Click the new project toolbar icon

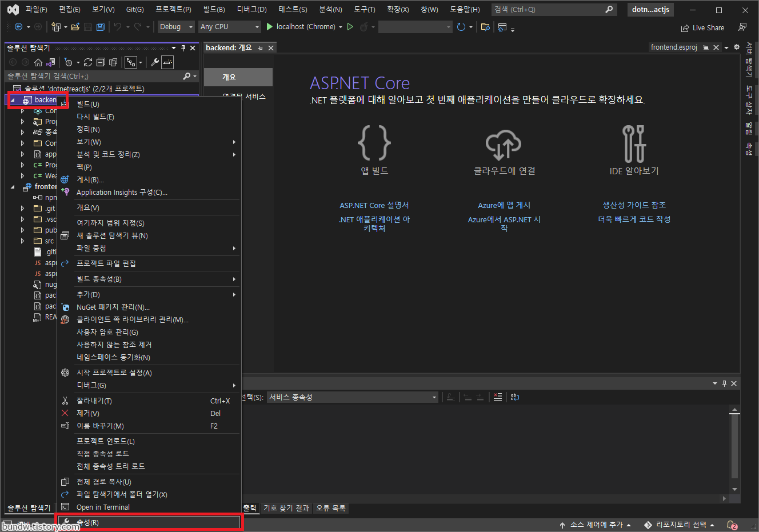[55, 27]
